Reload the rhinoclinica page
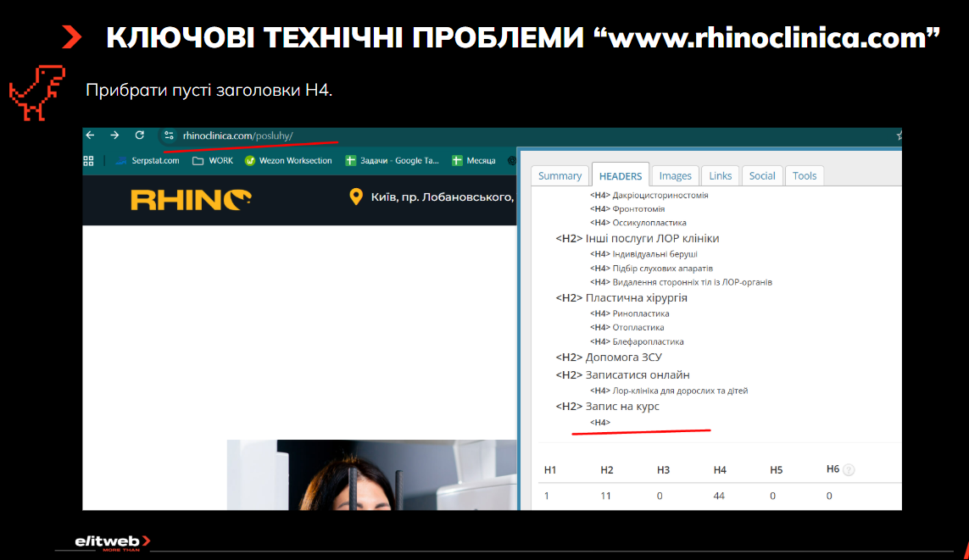The image size is (969, 560). (x=140, y=136)
